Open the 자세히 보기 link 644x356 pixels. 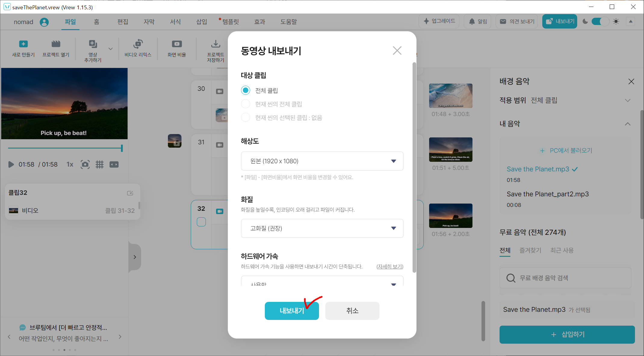coord(390,266)
